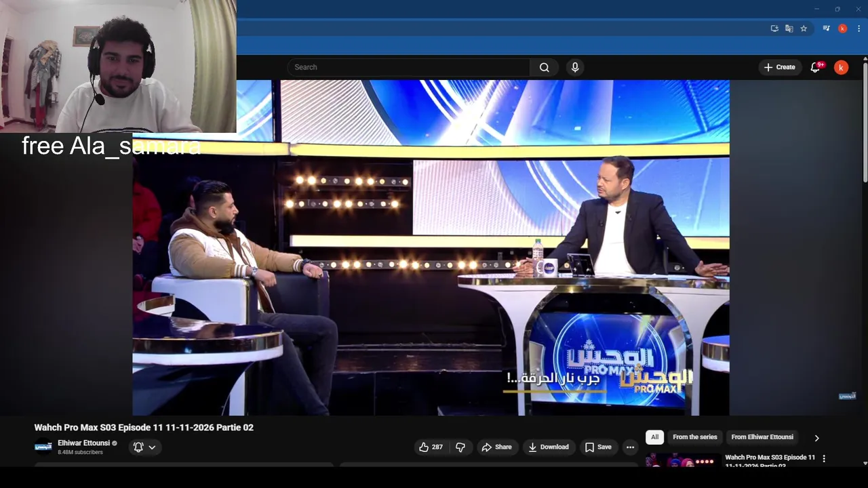Show more filter chips with right arrow
The width and height of the screenshot is (868, 488).
816,438
